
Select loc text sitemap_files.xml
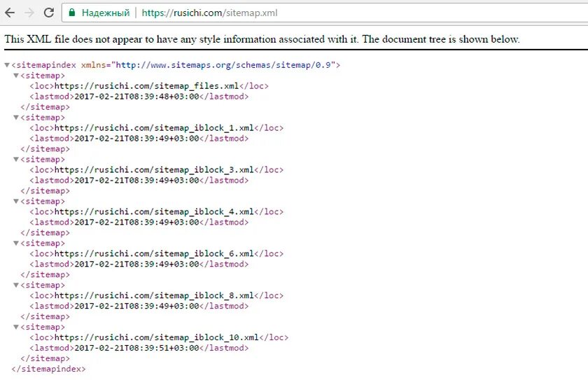click(x=146, y=86)
